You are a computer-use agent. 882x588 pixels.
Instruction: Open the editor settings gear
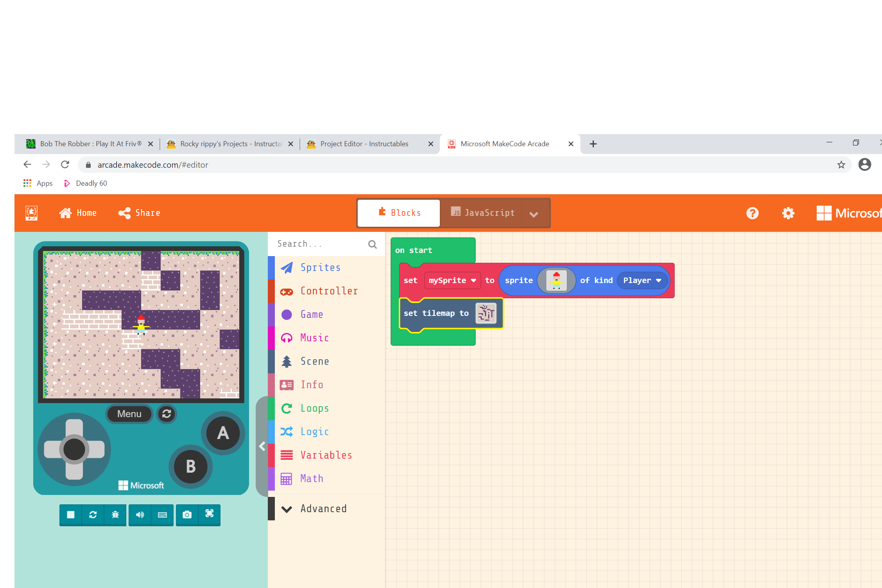tap(788, 213)
